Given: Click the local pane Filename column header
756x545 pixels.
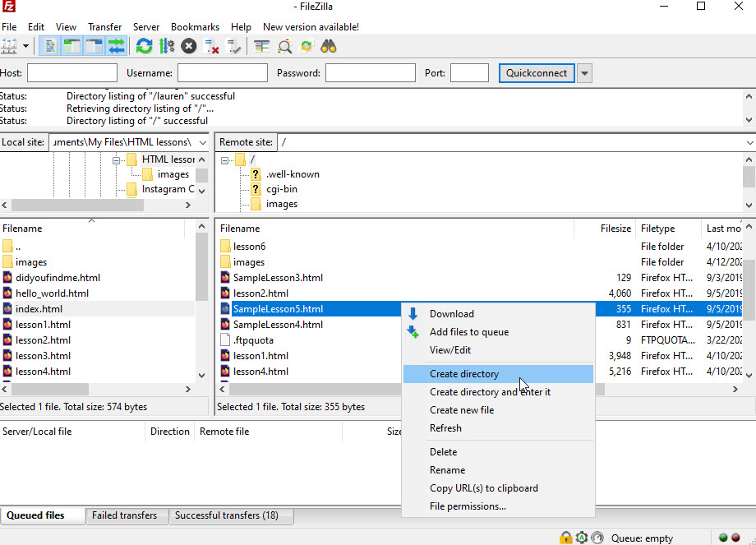Looking at the screenshot, I should tap(91, 229).
